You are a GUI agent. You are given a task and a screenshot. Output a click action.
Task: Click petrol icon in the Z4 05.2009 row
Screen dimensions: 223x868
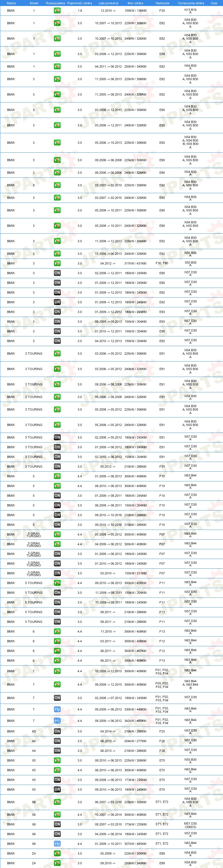pos(57,853)
